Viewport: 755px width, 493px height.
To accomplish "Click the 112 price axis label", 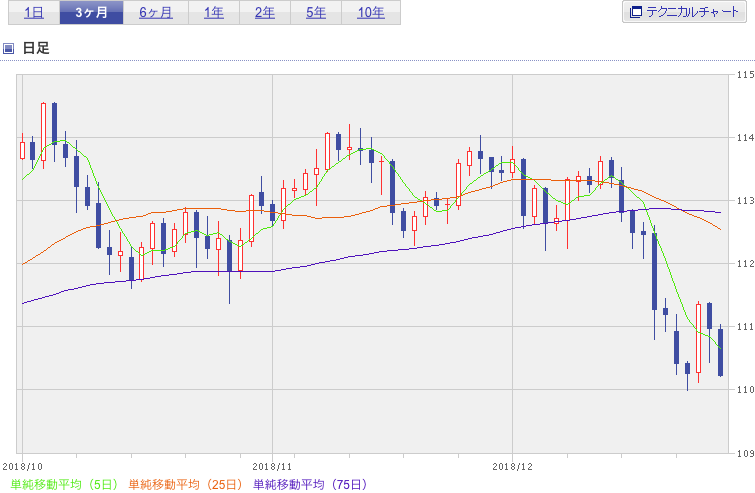I will (x=745, y=264).
